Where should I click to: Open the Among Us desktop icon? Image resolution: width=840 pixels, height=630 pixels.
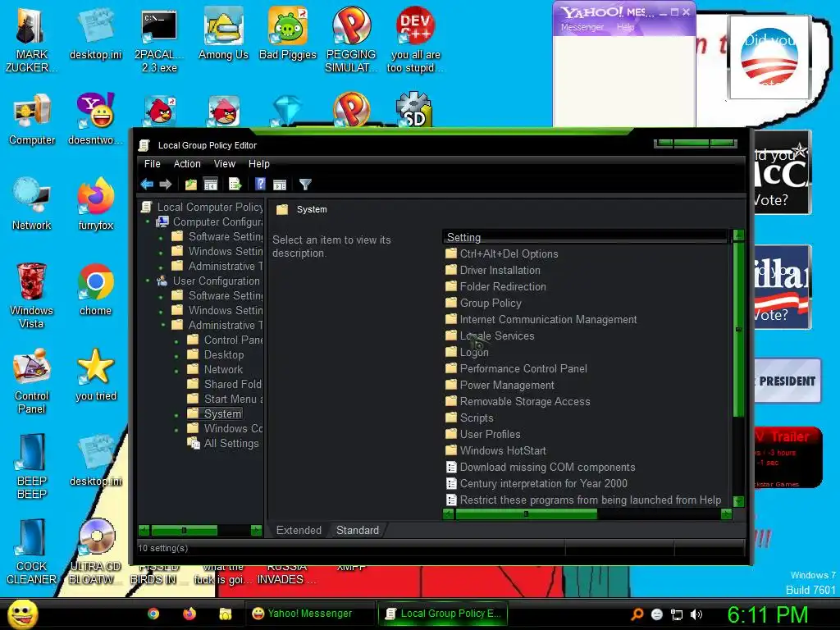point(223,34)
